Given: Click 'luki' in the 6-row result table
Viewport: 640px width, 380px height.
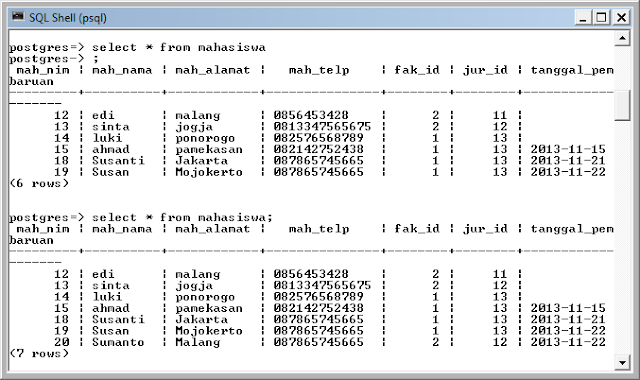Looking at the screenshot, I should (x=107, y=138).
